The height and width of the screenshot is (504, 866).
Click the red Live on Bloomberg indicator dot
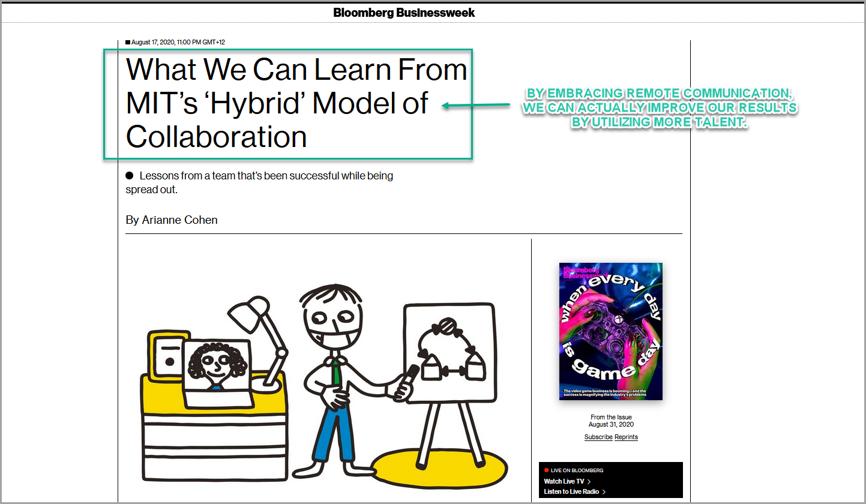[547, 470]
